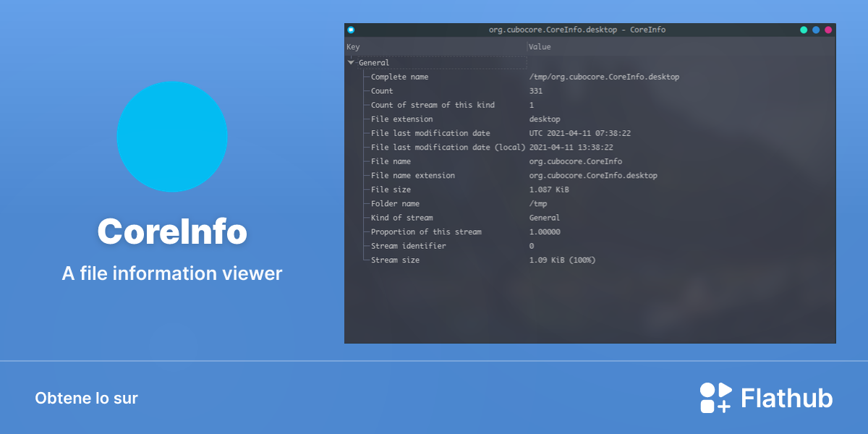Click the CoreInfo heading text

(x=172, y=232)
